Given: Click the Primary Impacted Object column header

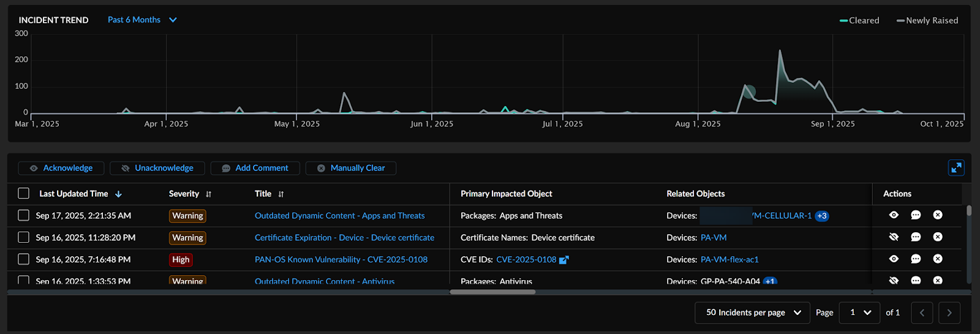Looking at the screenshot, I should point(507,194).
